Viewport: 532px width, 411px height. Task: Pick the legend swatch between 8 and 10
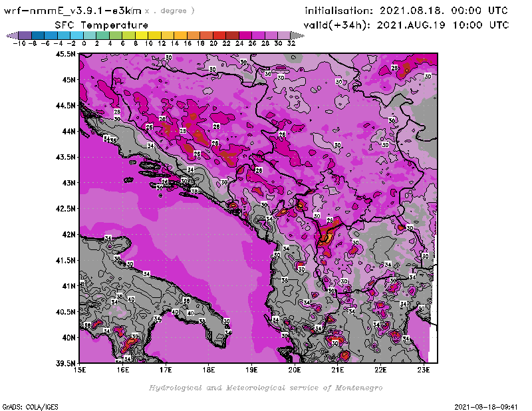pyautogui.click(x=142, y=35)
